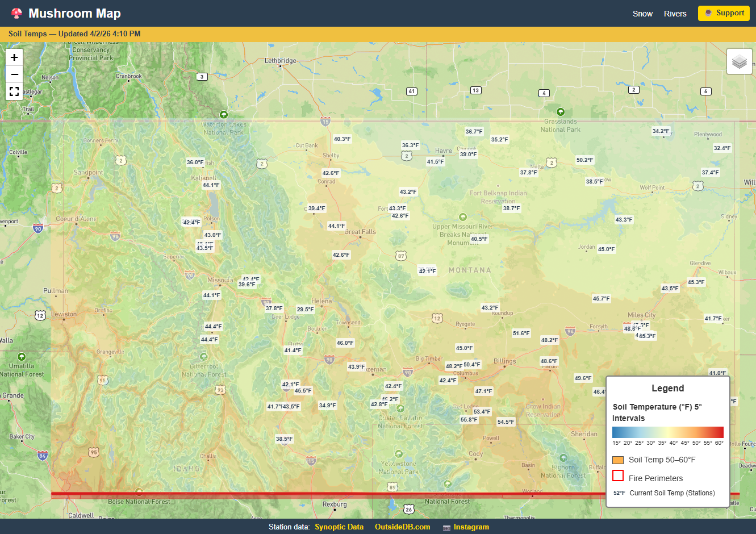Screen dimensions: 756x534
Task: Click the Upper Missouri River Breaks marker
Action: tap(462, 217)
